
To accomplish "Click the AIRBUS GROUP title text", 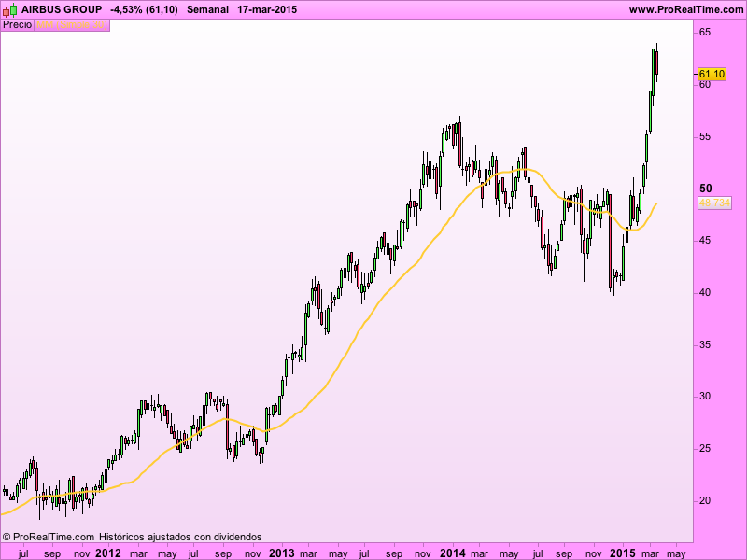I will click(x=62, y=9).
